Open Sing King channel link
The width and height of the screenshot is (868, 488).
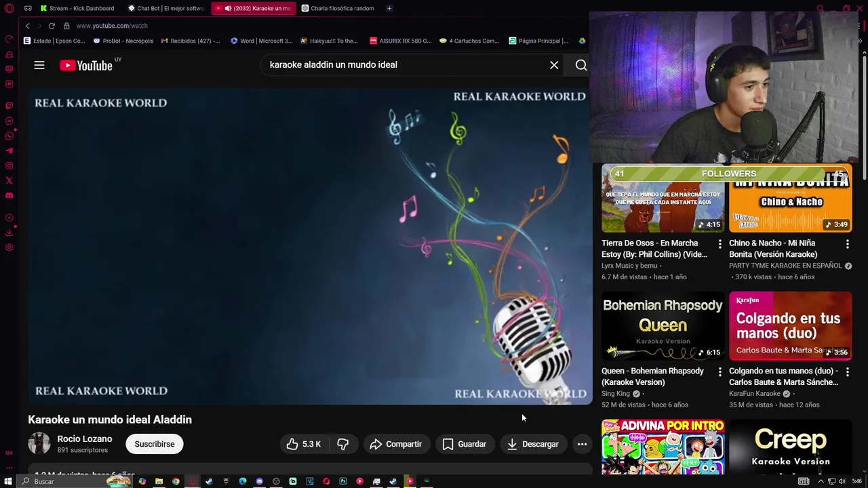[x=616, y=394]
